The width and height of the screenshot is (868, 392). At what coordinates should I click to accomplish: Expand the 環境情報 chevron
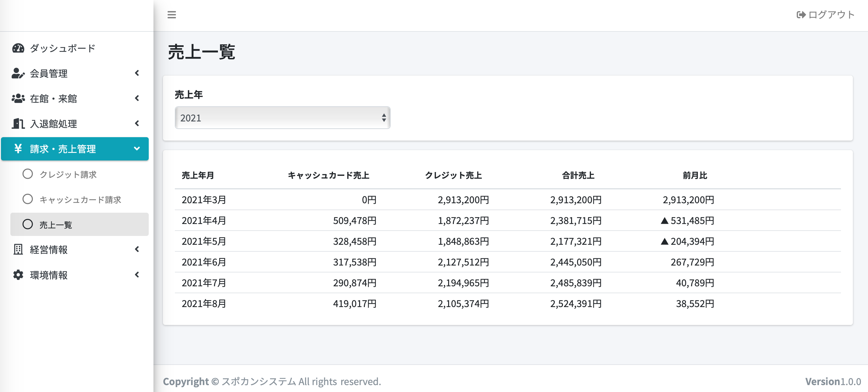137,274
